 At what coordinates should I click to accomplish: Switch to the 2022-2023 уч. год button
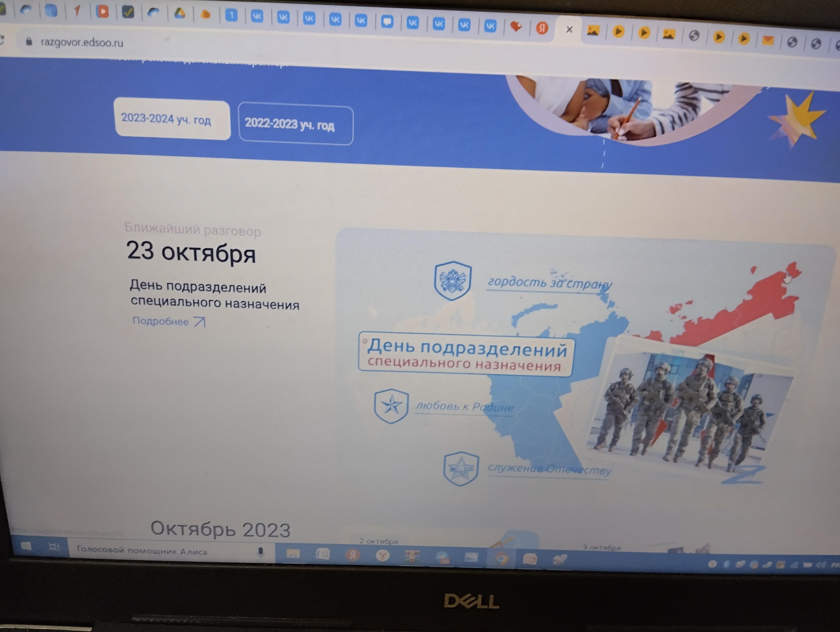(295, 124)
